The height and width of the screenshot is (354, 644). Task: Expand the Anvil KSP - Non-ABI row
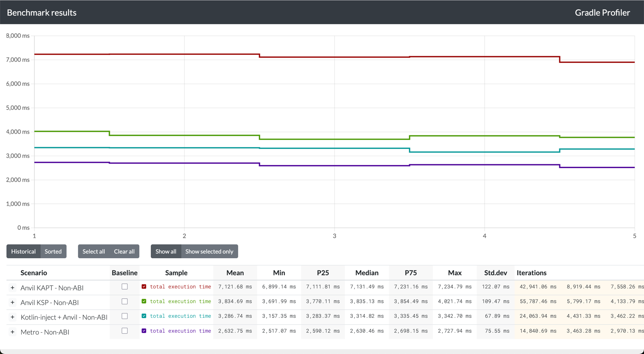[12, 303]
